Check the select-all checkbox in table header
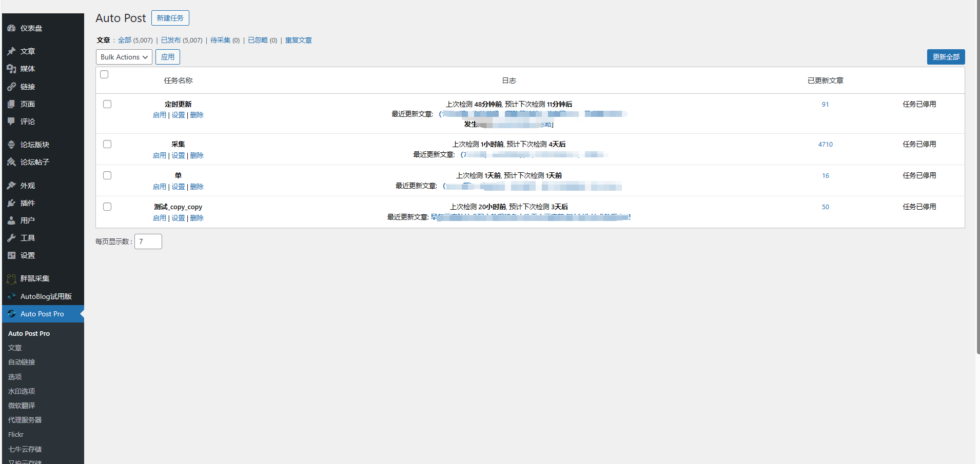 tap(104, 74)
